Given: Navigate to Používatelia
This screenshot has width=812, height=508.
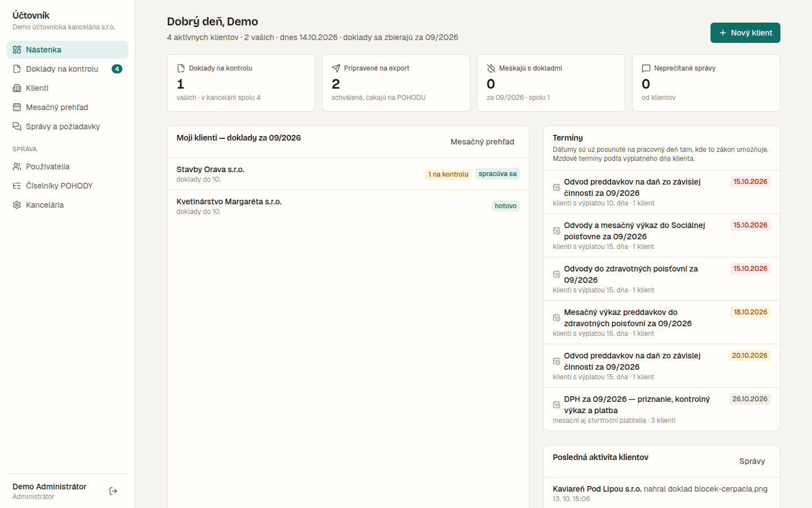Looking at the screenshot, I should tap(68, 167).
